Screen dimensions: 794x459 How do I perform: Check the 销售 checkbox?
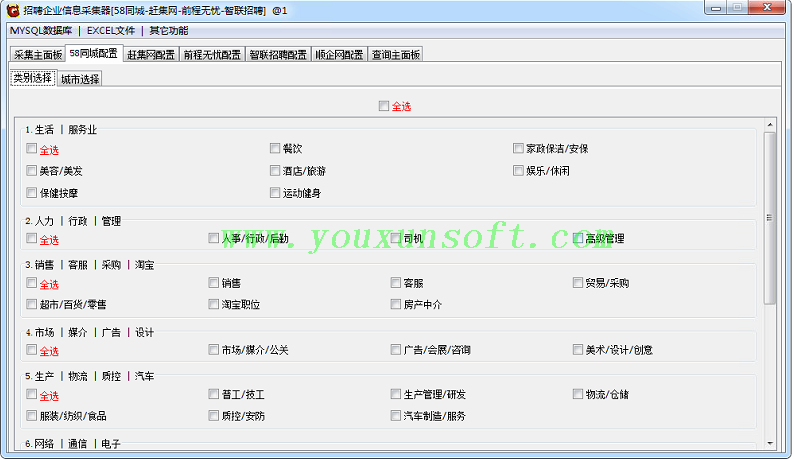coord(214,283)
